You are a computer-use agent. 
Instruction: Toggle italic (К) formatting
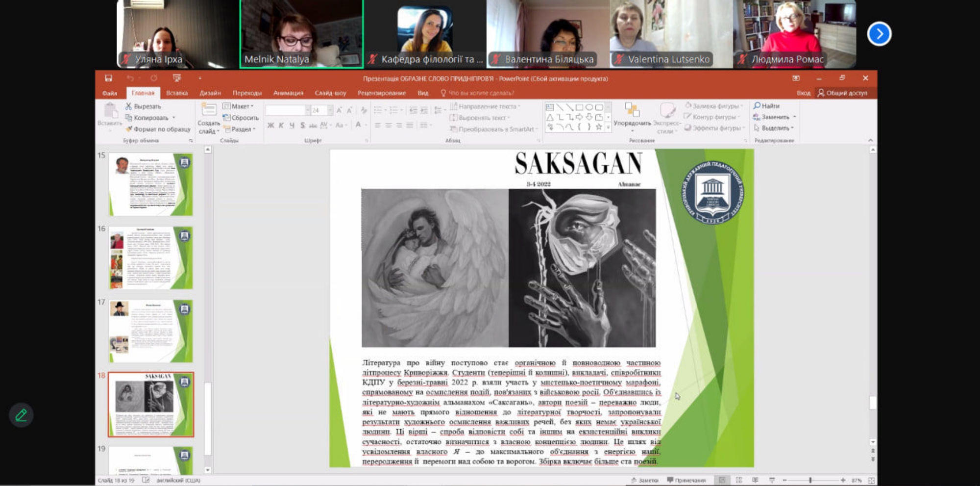point(281,126)
